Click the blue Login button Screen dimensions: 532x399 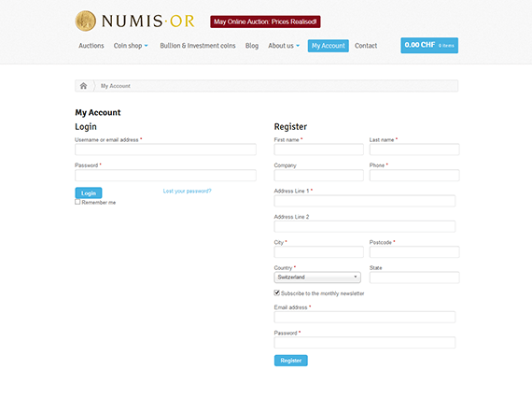pyautogui.click(x=89, y=192)
